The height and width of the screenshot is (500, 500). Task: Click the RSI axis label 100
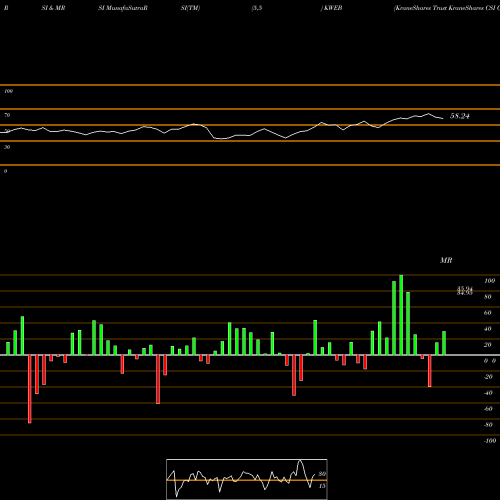pos(8,91)
